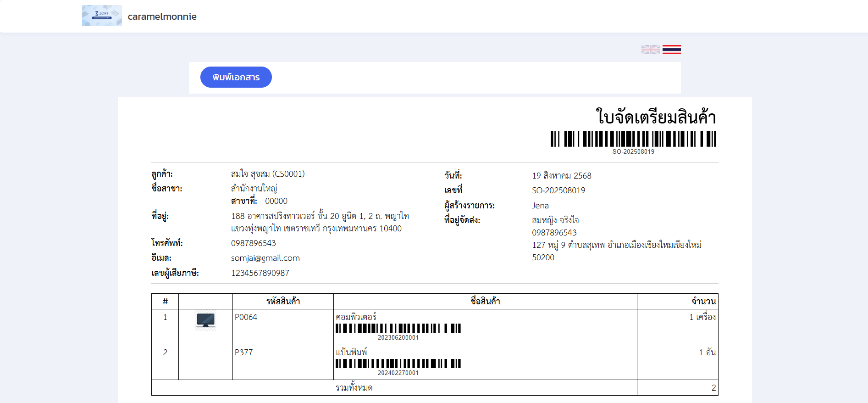Click product name คอมพิวเตอร์
Image resolution: width=868 pixels, height=403 pixels.
pos(356,317)
